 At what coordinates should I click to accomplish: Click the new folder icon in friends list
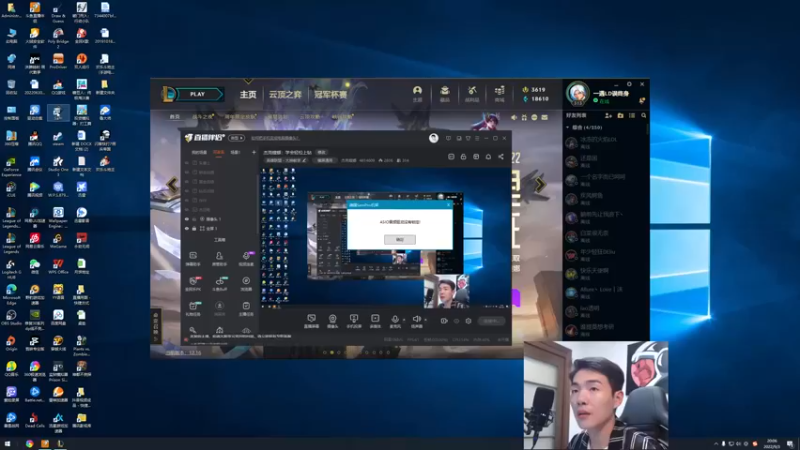coord(620,116)
